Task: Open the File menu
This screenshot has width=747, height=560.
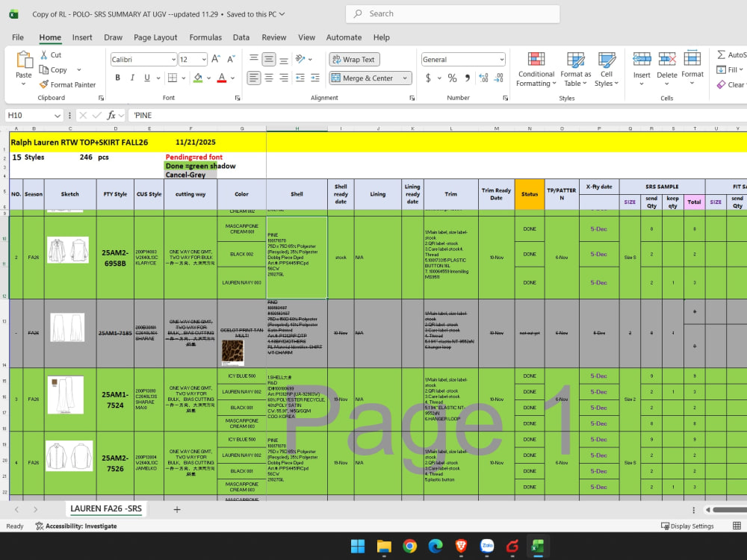Action: (18, 37)
